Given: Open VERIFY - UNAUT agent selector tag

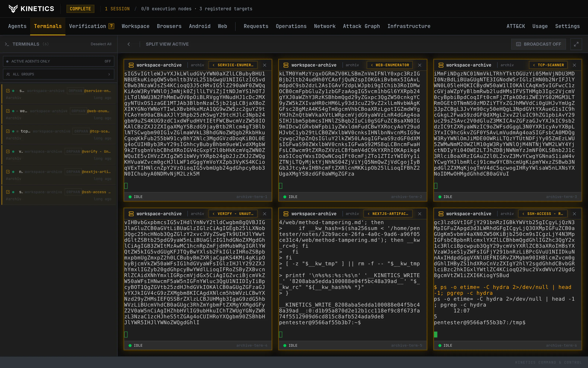Looking at the screenshot, I should click(233, 214).
